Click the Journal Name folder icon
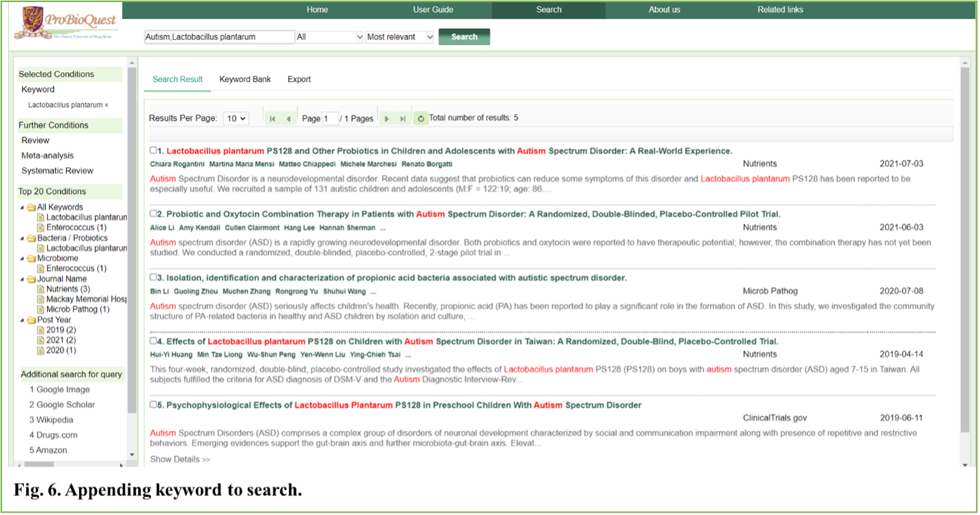This screenshot has width=980, height=515. [x=31, y=279]
